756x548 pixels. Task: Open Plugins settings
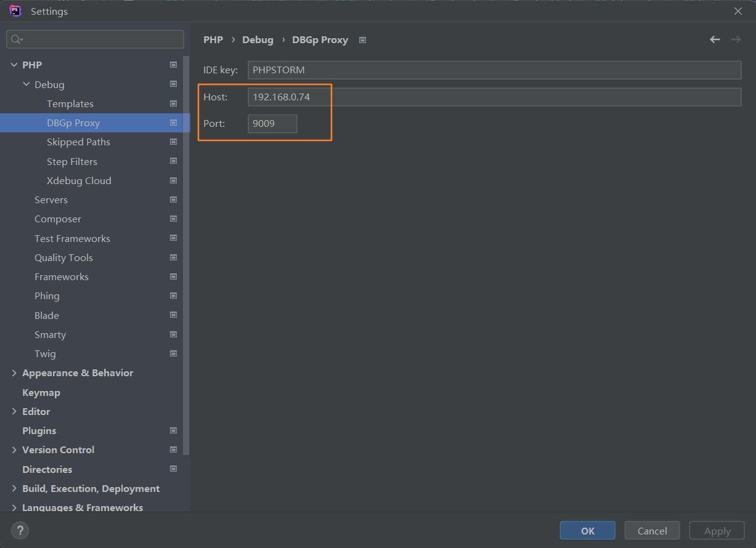point(39,430)
